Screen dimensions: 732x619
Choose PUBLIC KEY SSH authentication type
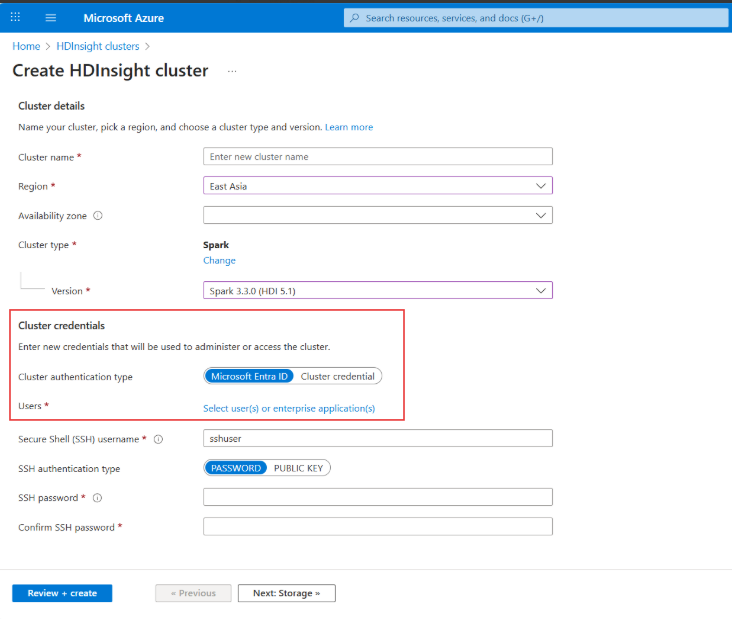coord(298,468)
